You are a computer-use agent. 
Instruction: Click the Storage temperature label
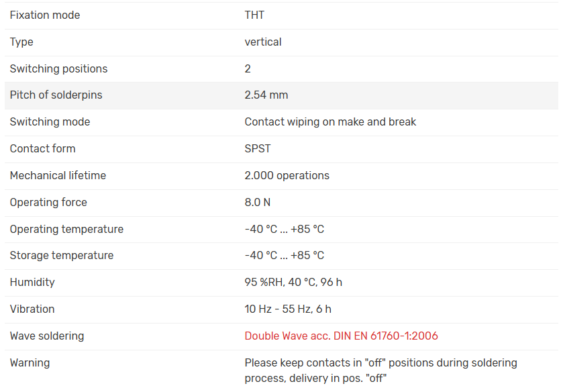coord(62,255)
